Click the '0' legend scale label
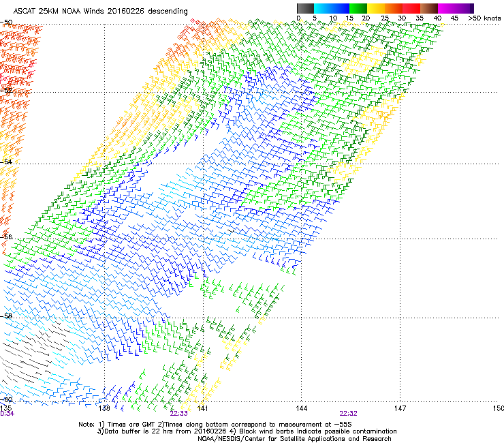 tap(298, 18)
